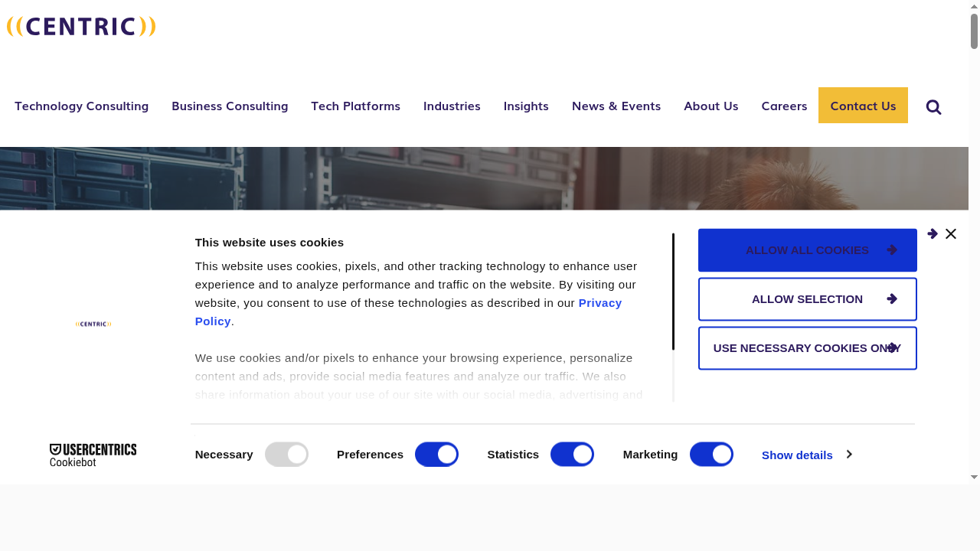Click the Centric logo in the header
This screenshot has height=551, width=980.
click(x=81, y=27)
